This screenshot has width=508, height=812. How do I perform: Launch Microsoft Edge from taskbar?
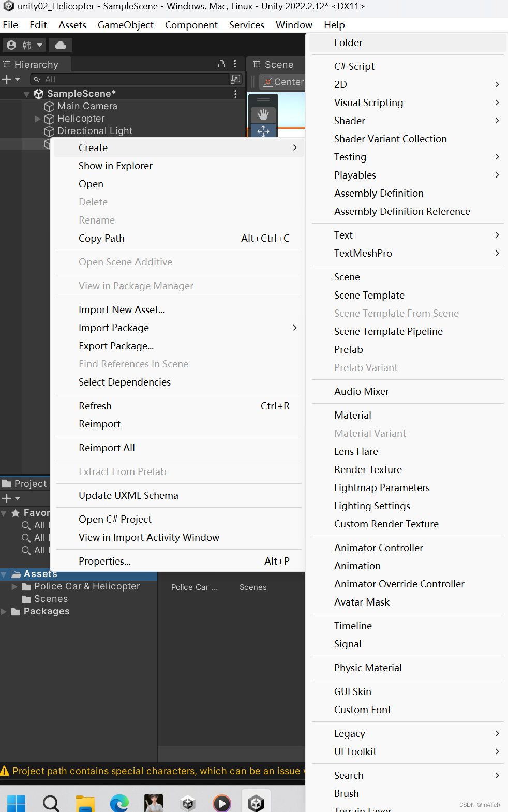pyautogui.click(x=119, y=803)
